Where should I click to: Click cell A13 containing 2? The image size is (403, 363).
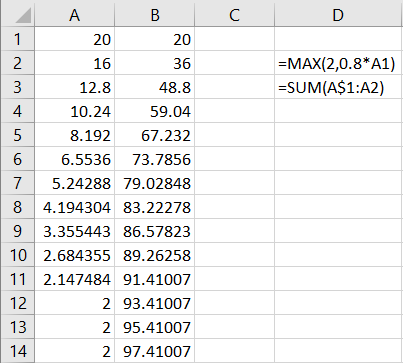[x=74, y=327]
